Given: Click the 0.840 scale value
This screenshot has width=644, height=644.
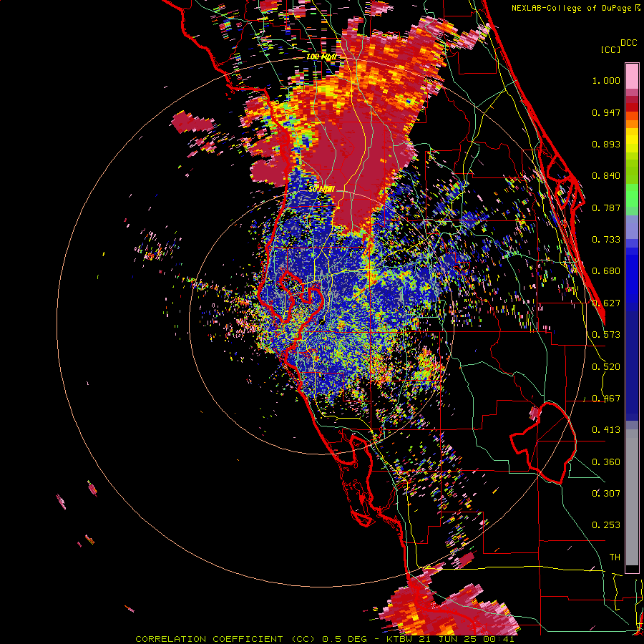Looking at the screenshot, I should pos(606,176).
